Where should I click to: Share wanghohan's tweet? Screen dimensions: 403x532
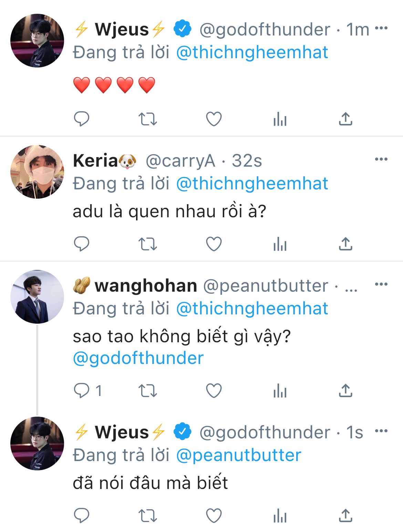tap(345, 391)
